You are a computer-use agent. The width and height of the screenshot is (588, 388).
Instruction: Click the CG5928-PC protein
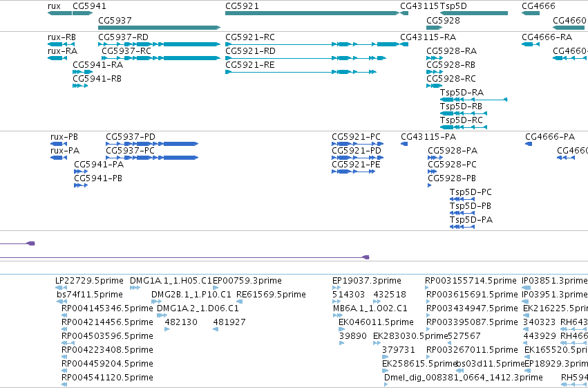coord(433,172)
